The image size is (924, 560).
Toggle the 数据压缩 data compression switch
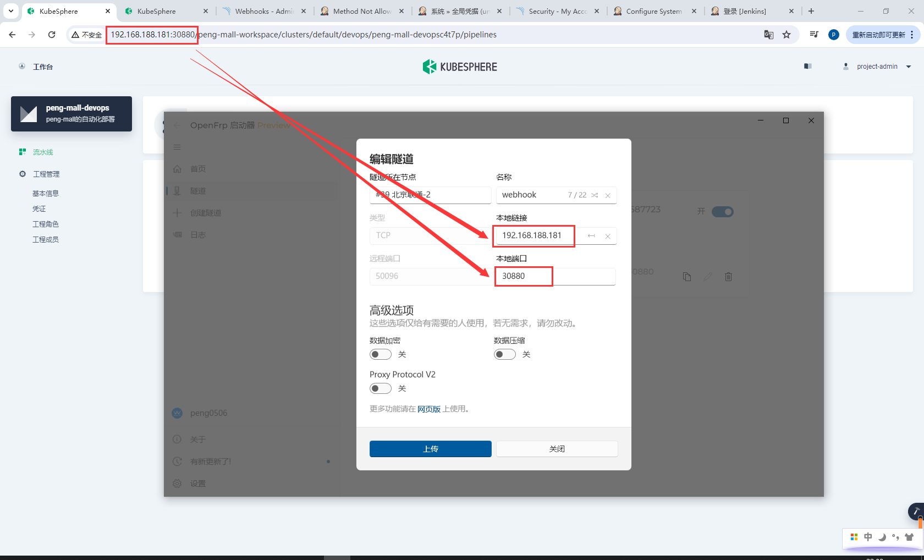click(505, 354)
